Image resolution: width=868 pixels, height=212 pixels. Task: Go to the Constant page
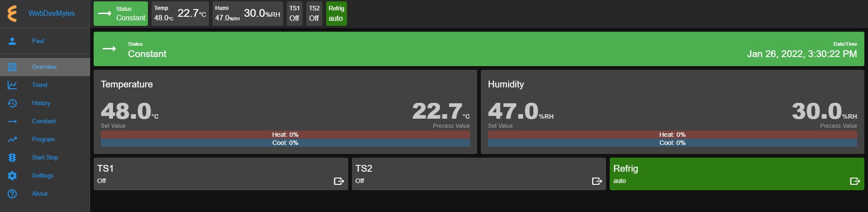pyautogui.click(x=45, y=121)
